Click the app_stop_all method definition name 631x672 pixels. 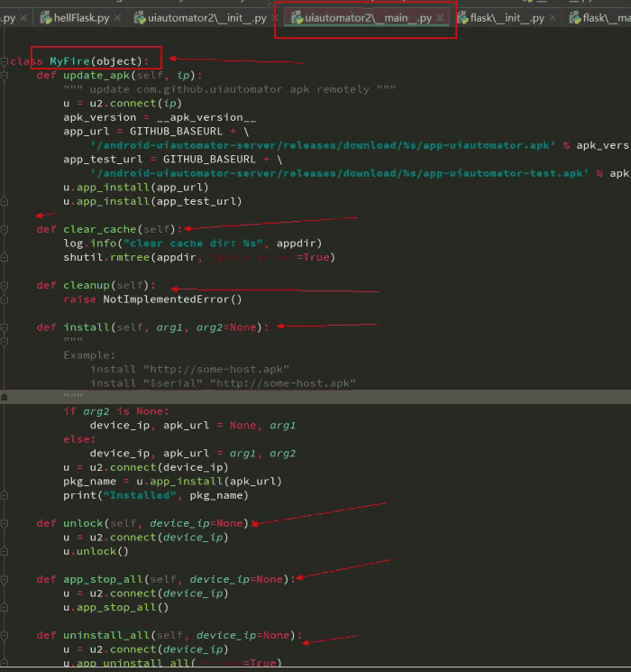(x=103, y=579)
